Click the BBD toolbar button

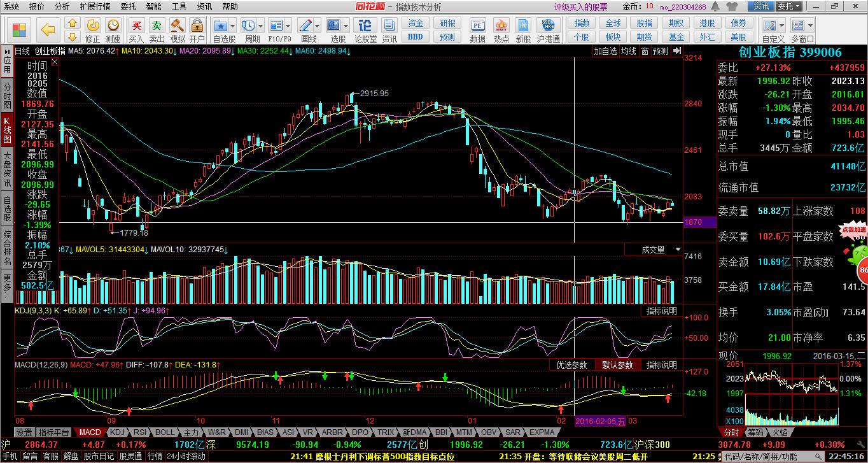coord(416,37)
